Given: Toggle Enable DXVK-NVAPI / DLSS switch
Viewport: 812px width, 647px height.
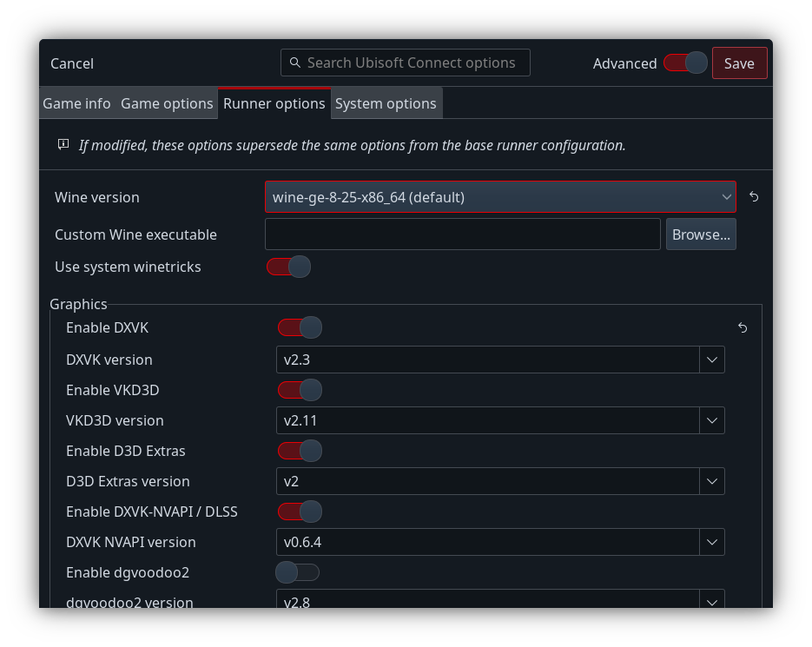Looking at the screenshot, I should [300, 512].
